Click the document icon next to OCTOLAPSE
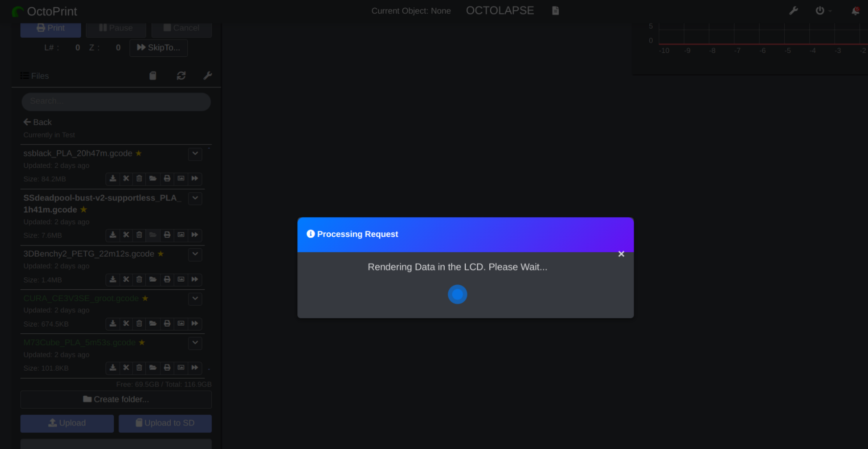Viewport: 868px width, 449px height. point(555,11)
